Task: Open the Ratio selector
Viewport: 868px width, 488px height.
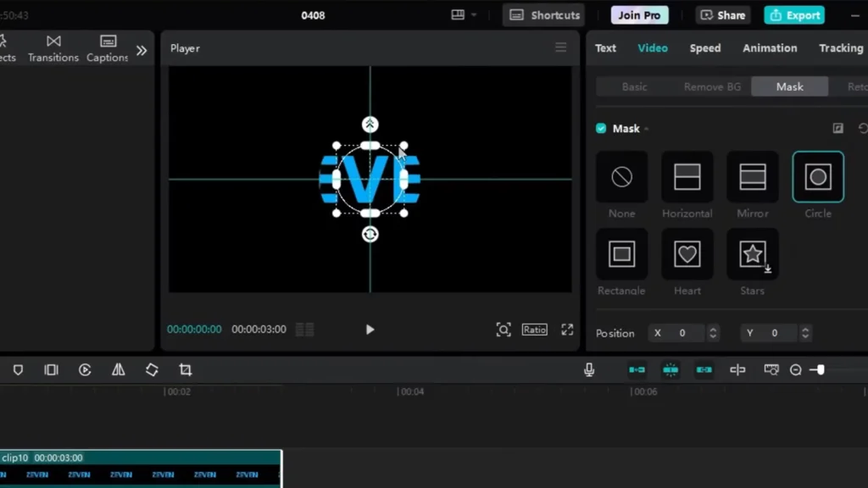Action: [534, 330]
